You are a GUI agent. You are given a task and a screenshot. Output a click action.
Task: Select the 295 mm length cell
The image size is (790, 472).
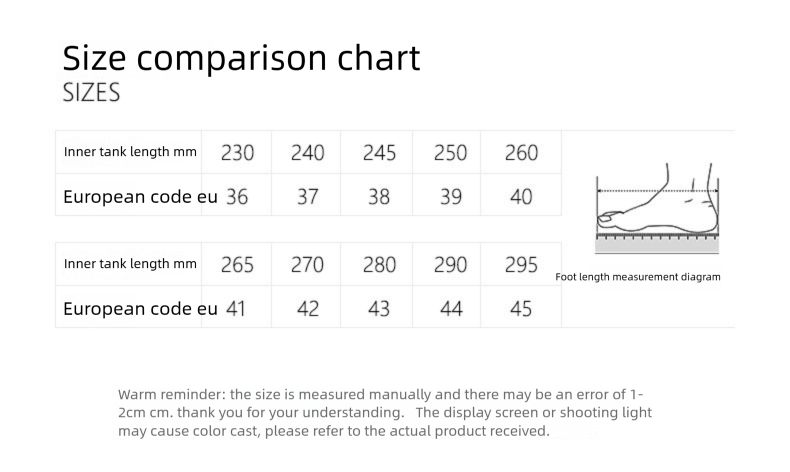(521, 265)
